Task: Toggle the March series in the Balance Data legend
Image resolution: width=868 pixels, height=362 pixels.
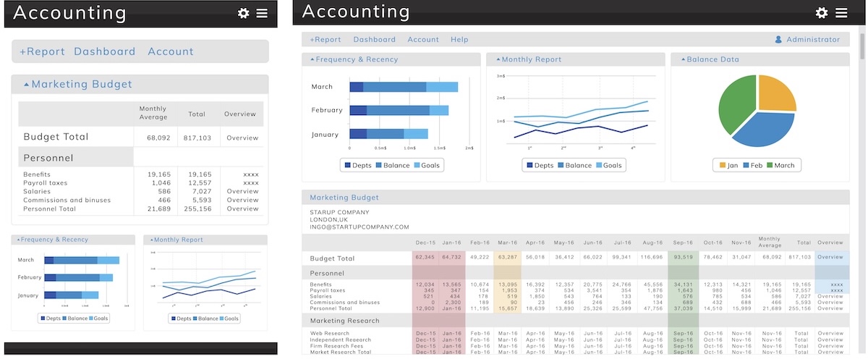Action: click(x=770, y=165)
